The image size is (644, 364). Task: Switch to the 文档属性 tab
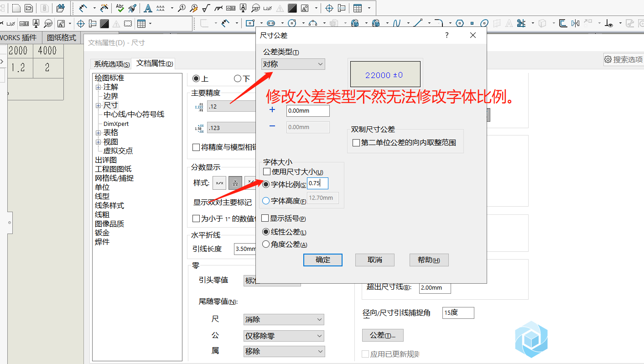154,63
